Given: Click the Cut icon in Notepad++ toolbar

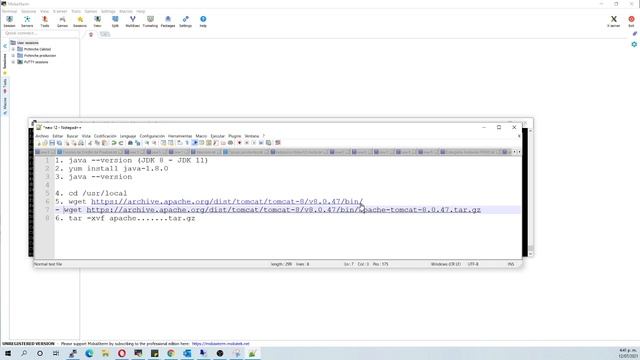Looking at the screenshot, I should pos(90,143).
